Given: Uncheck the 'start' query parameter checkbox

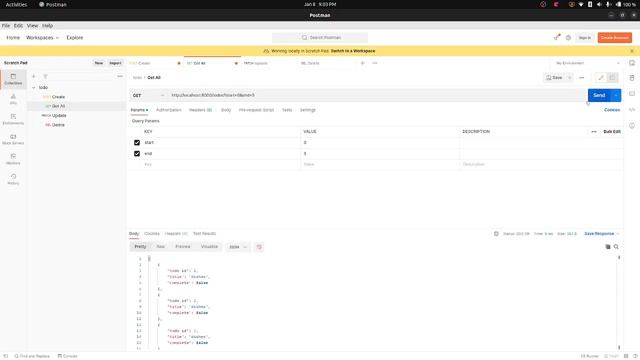Looking at the screenshot, I should [x=137, y=142].
